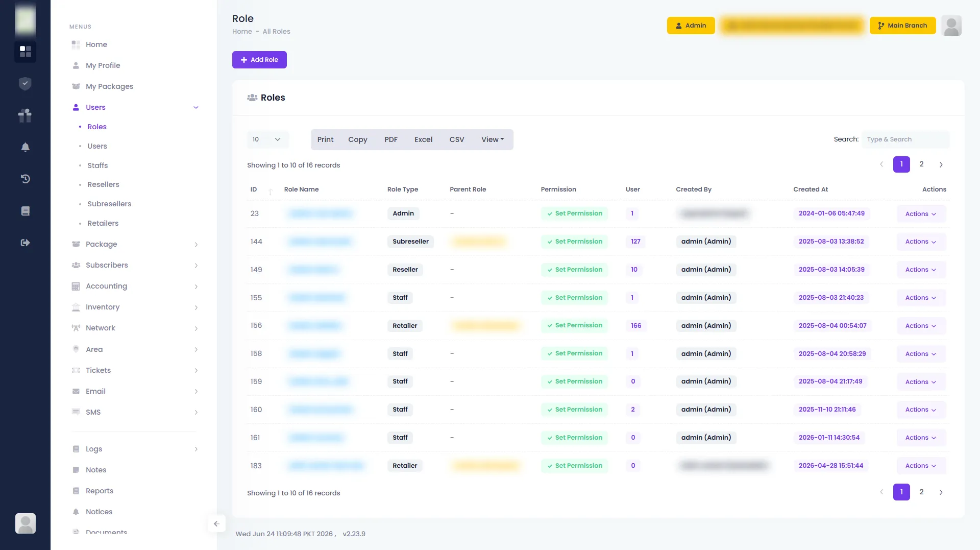
Task: Click the Admin badge in header
Action: pyautogui.click(x=691, y=26)
